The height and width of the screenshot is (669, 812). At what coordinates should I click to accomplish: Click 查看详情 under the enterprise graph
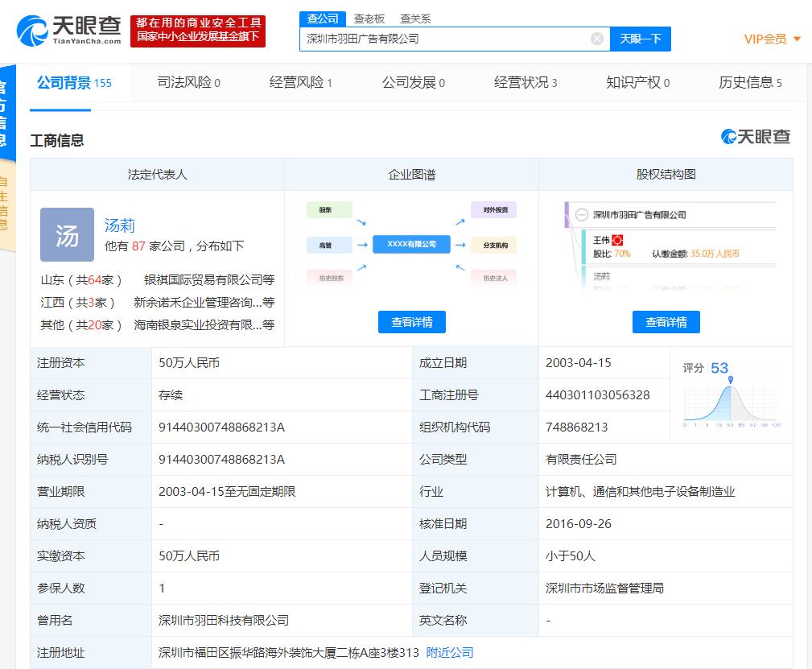[x=411, y=321]
